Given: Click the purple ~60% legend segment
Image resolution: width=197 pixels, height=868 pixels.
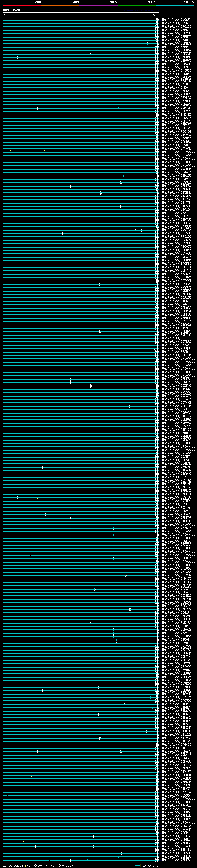Looking at the screenshot, I should (x=98, y=6).
